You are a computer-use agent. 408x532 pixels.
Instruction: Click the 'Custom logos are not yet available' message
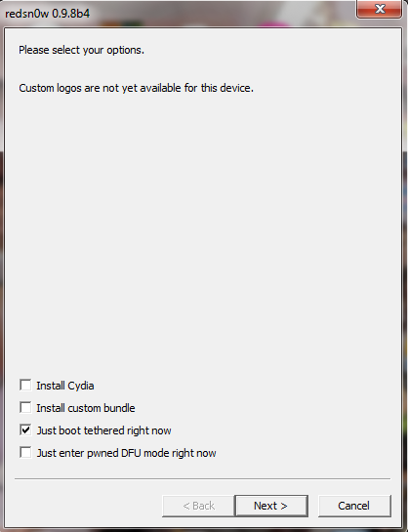136,88
